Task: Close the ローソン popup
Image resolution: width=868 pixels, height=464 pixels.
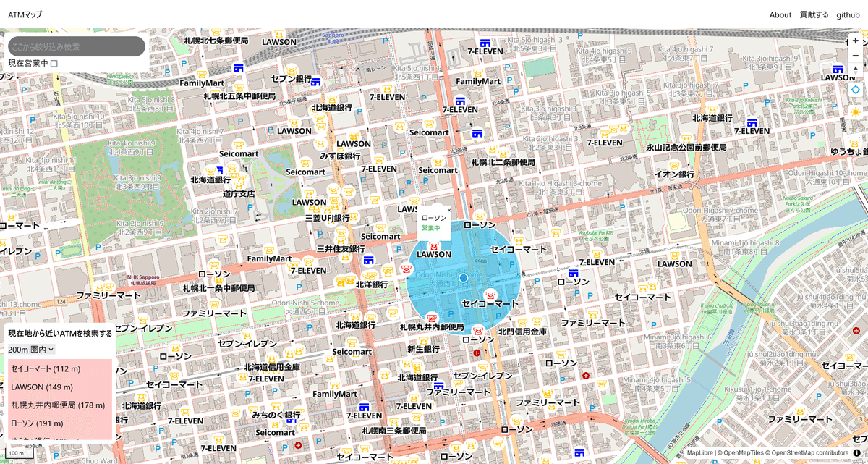Action: click(448, 211)
